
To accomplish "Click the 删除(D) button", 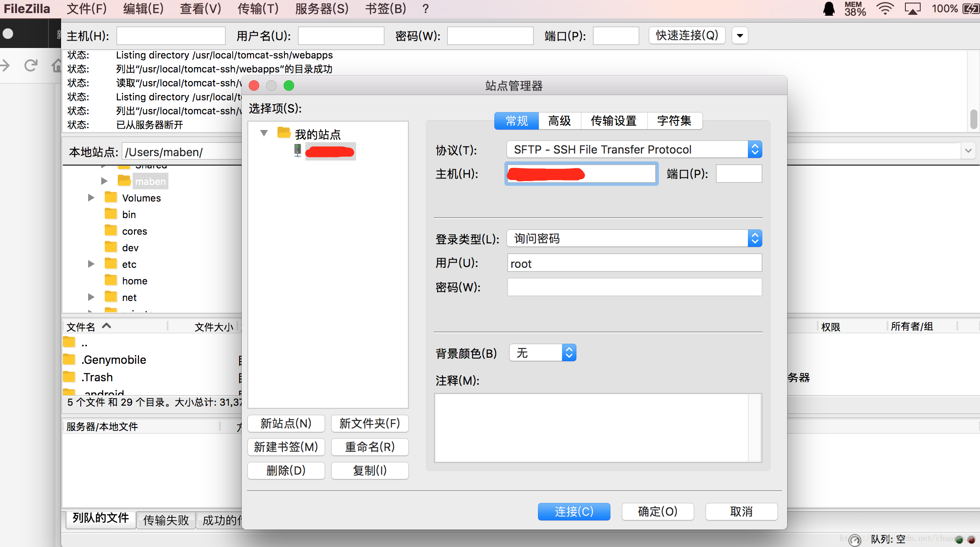I will tap(286, 471).
